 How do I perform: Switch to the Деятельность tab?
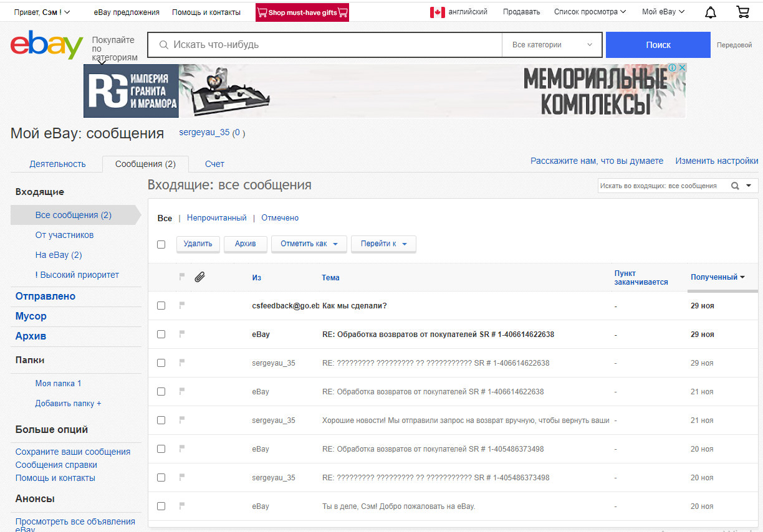pyautogui.click(x=57, y=164)
